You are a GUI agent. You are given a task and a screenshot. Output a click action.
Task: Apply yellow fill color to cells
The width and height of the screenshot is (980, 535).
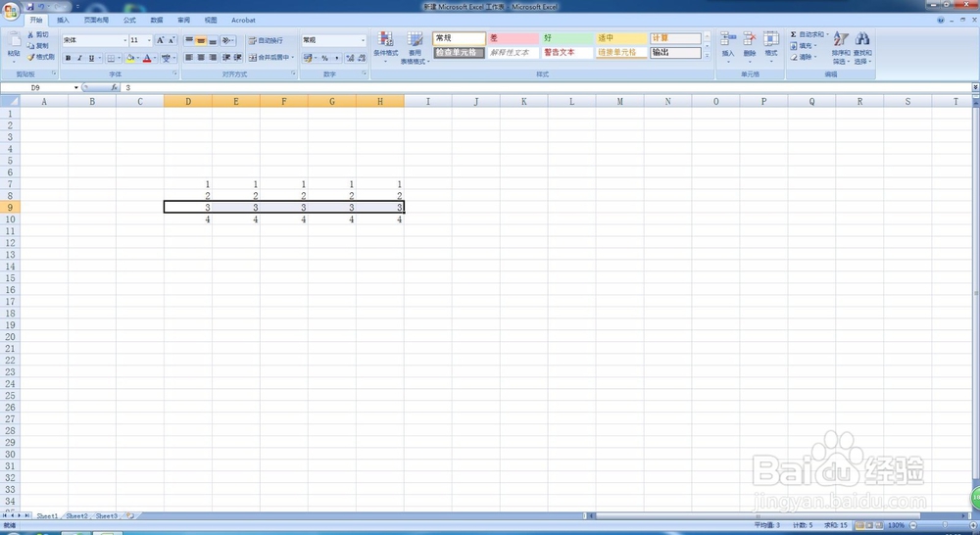(x=130, y=58)
